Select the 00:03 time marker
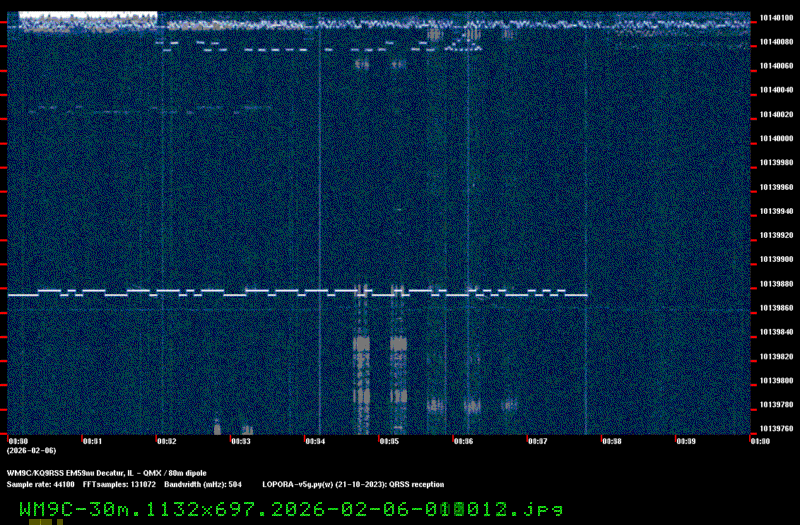 click(x=241, y=441)
